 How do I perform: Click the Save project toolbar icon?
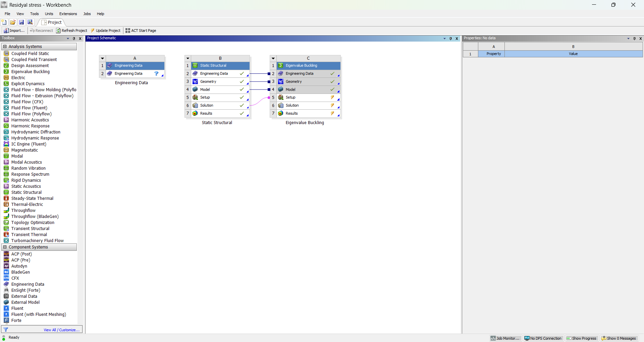pos(21,22)
